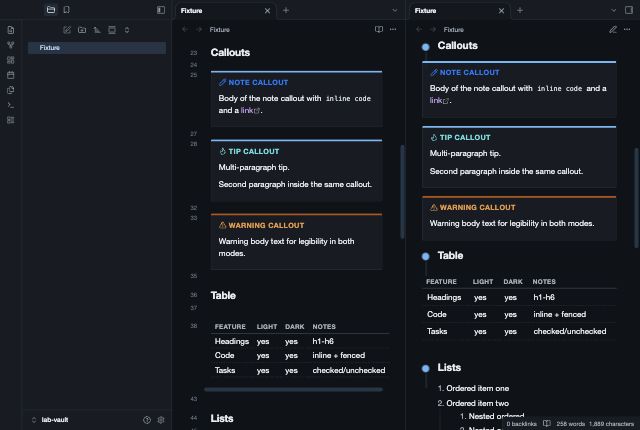640x430 pixels.
Task: Insert template from ribbon icon
Action: tap(11, 90)
